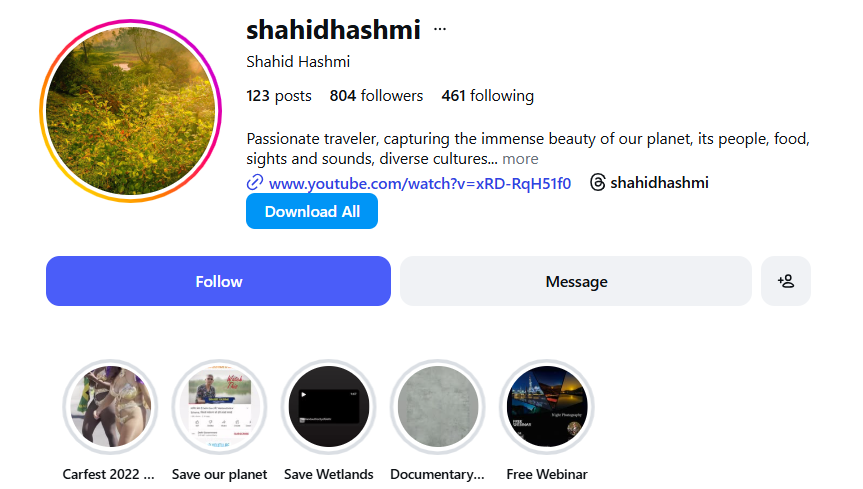Click the 123 posts count
Viewport: 863px width, 489px height.
(279, 96)
